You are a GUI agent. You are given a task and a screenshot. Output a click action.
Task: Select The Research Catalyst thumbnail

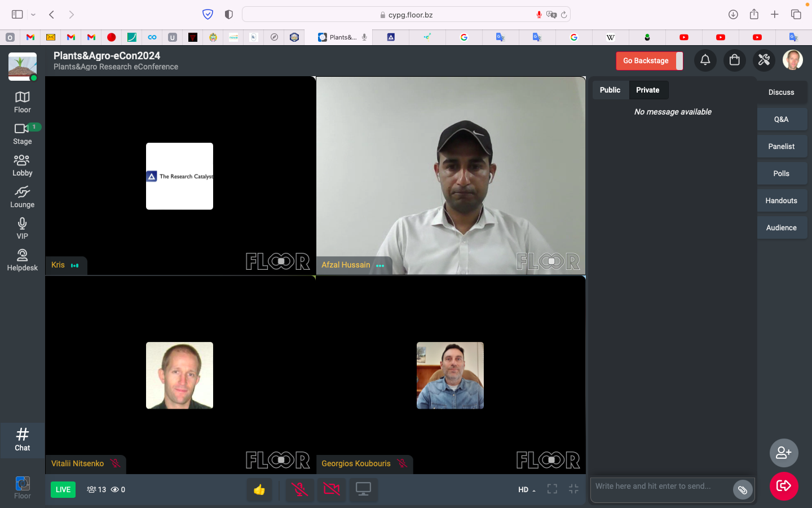(179, 176)
